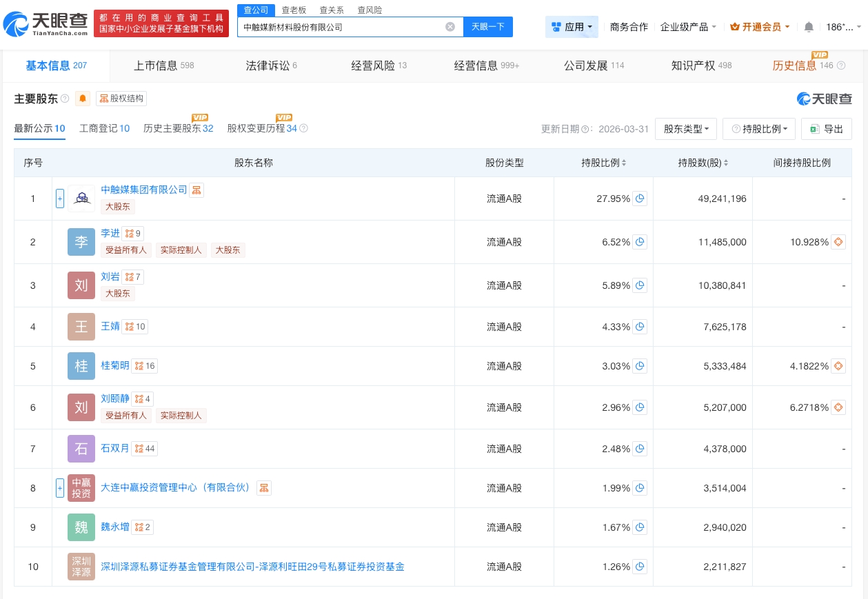This screenshot has width=868, height=599.
Task: Switch to the 上市信息 tab
Action: click(x=164, y=65)
